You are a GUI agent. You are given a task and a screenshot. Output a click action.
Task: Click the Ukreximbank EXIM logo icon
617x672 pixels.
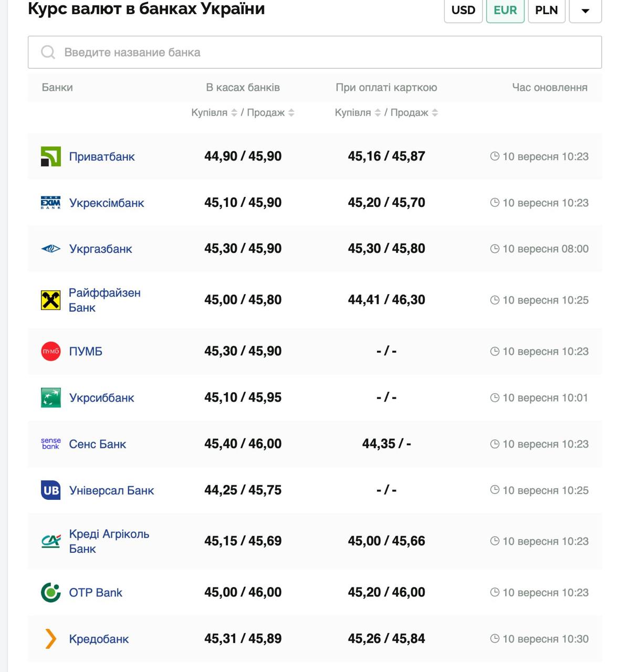pyautogui.click(x=51, y=203)
